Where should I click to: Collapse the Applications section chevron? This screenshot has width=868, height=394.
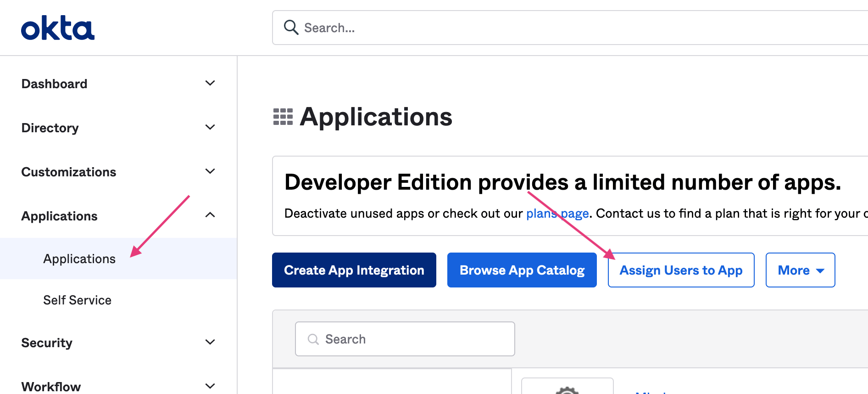pos(210,215)
